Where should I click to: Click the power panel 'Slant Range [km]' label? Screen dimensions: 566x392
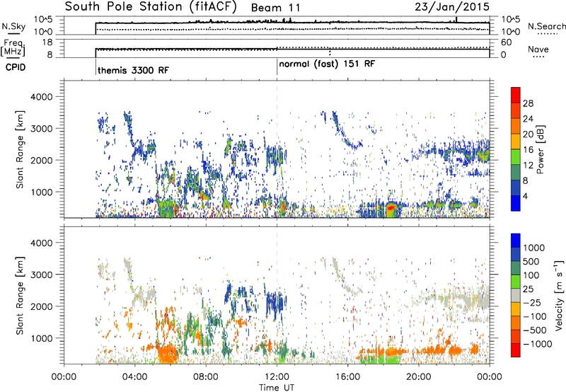tap(20, 149)
